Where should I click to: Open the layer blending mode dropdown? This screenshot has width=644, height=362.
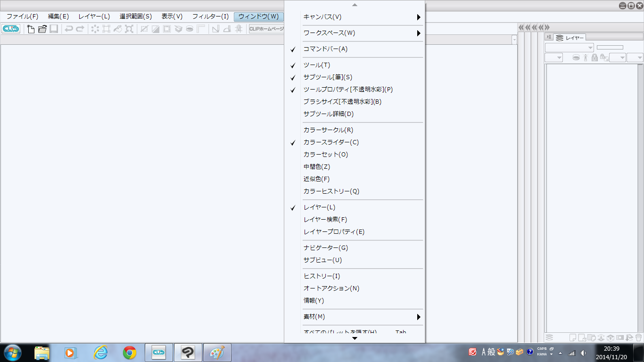click(x=569, y=47)
